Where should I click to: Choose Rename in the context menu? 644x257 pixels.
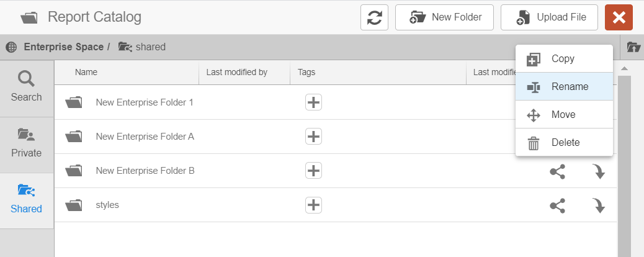point(570,87)
